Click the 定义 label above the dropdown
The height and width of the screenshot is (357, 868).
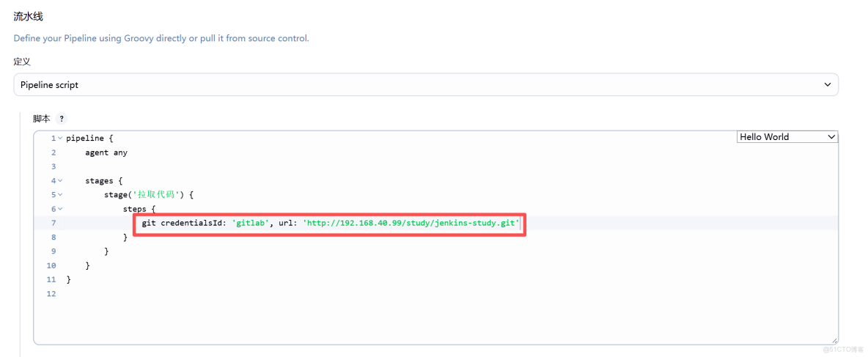pyautogui.click(x=22, y=62)
